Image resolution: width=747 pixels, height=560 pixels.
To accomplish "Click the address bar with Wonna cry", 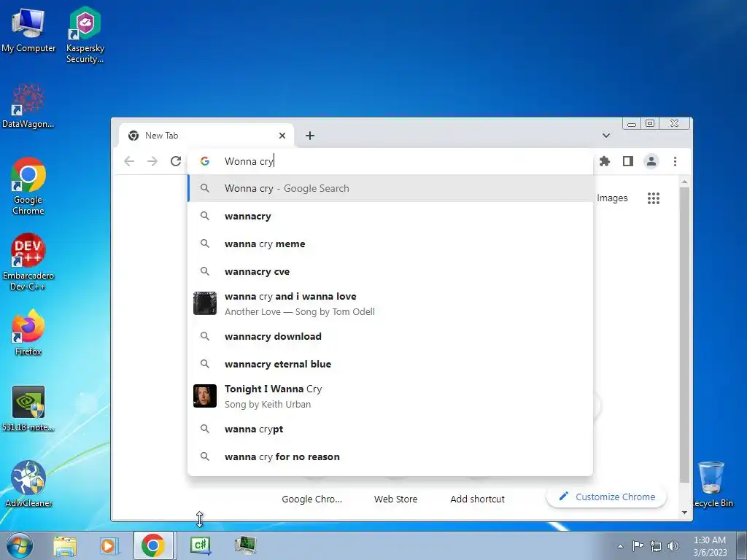I will [391, 161].
